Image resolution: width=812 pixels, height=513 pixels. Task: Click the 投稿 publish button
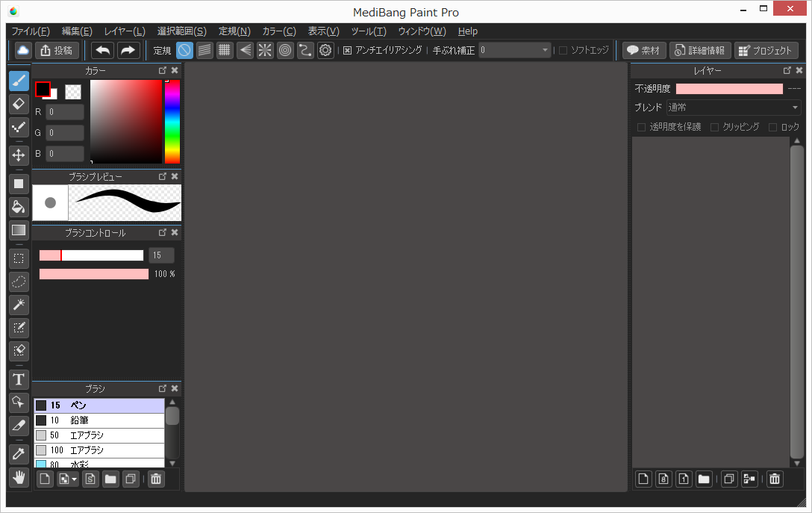57,50
